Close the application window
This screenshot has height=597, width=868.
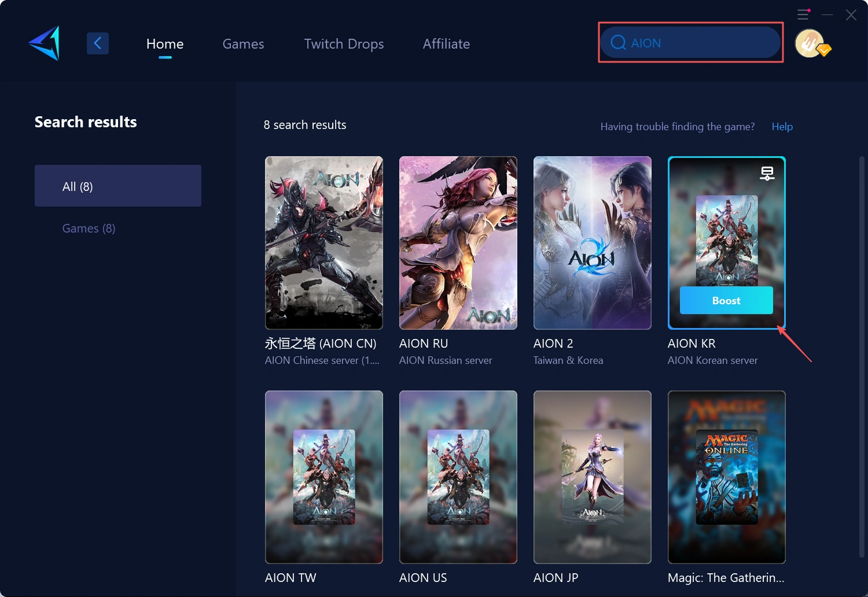851,14
